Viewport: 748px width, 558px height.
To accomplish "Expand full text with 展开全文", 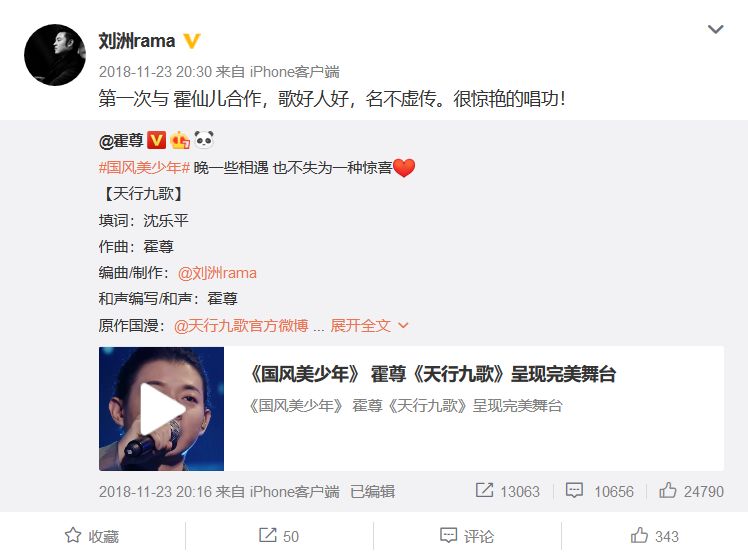I will tap(369, 325).
